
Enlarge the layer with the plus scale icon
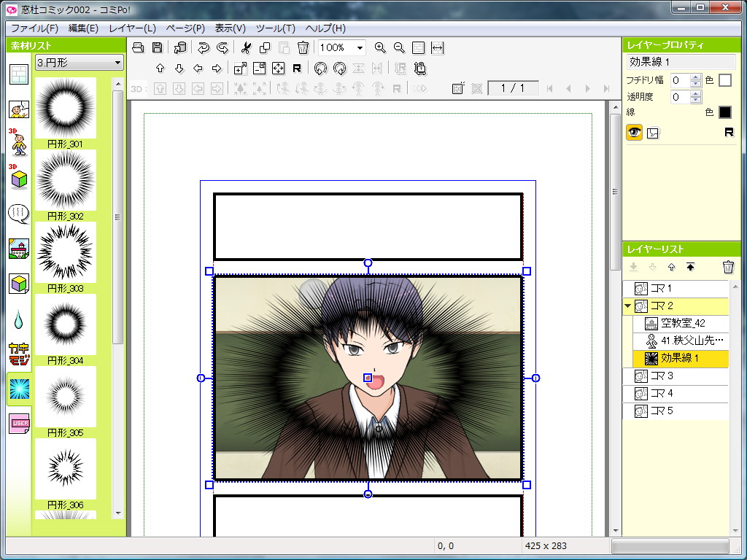241,69
